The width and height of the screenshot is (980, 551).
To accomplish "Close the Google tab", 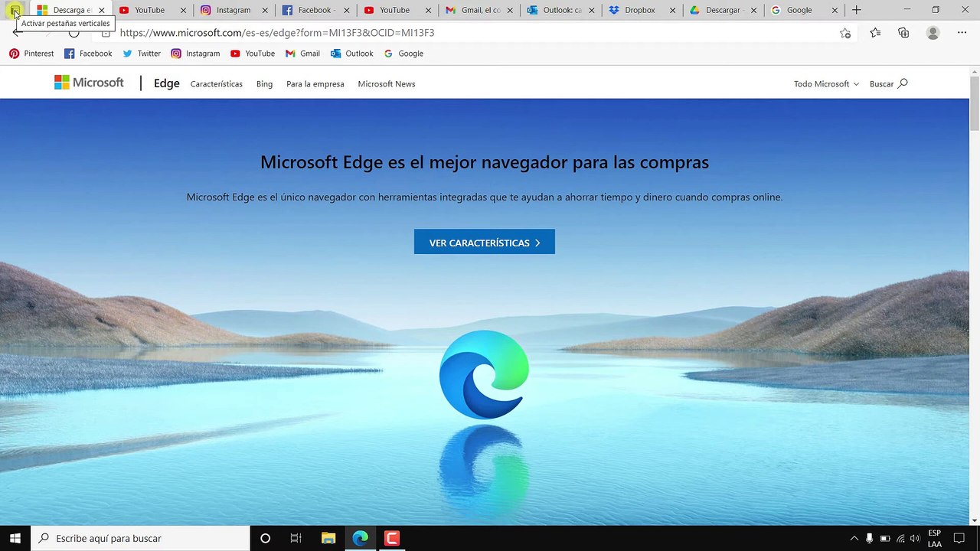I will [x=835, y=11].
